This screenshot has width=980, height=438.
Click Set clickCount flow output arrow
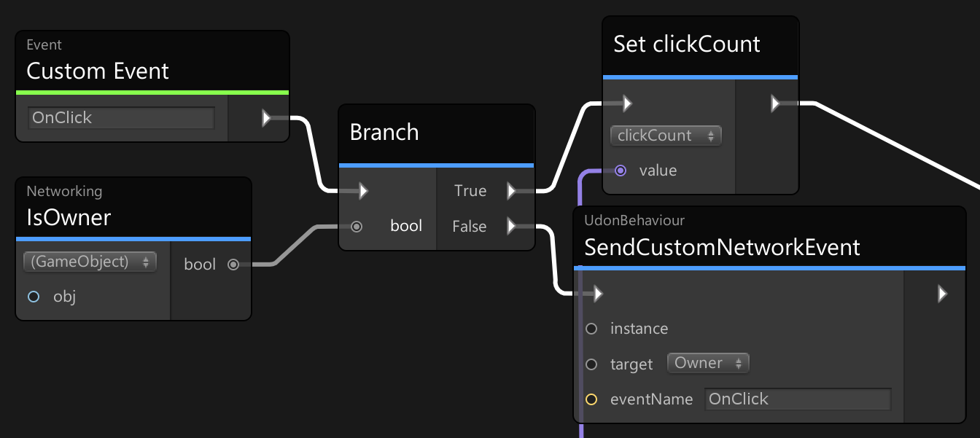[x=776, y=103]
